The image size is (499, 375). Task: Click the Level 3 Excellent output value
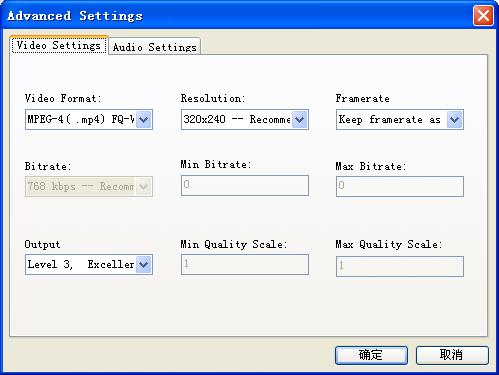pos(81,265)
